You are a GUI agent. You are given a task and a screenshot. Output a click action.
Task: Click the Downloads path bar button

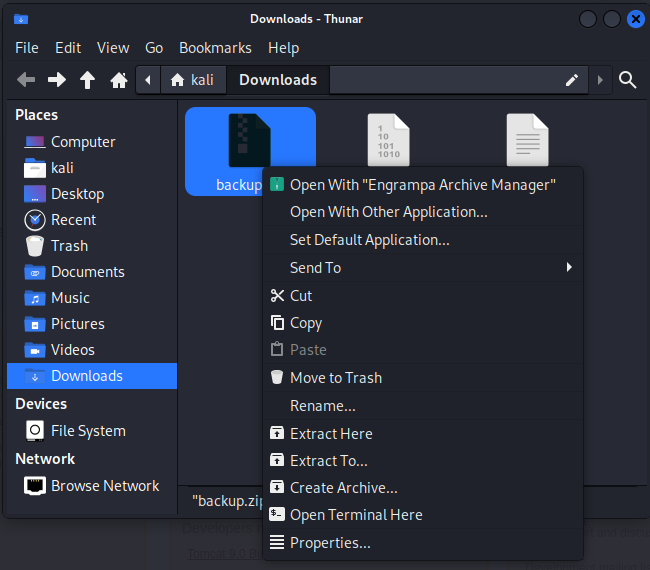point(278,80)
